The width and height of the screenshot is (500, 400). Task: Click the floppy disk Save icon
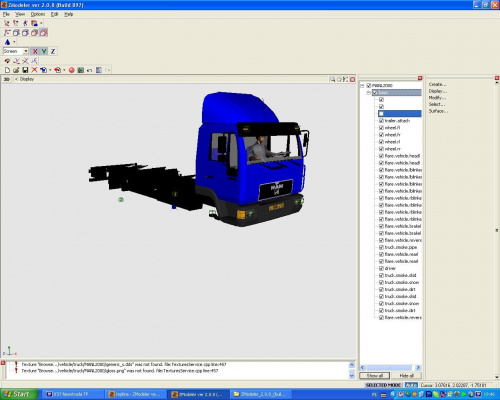point(25,70)
